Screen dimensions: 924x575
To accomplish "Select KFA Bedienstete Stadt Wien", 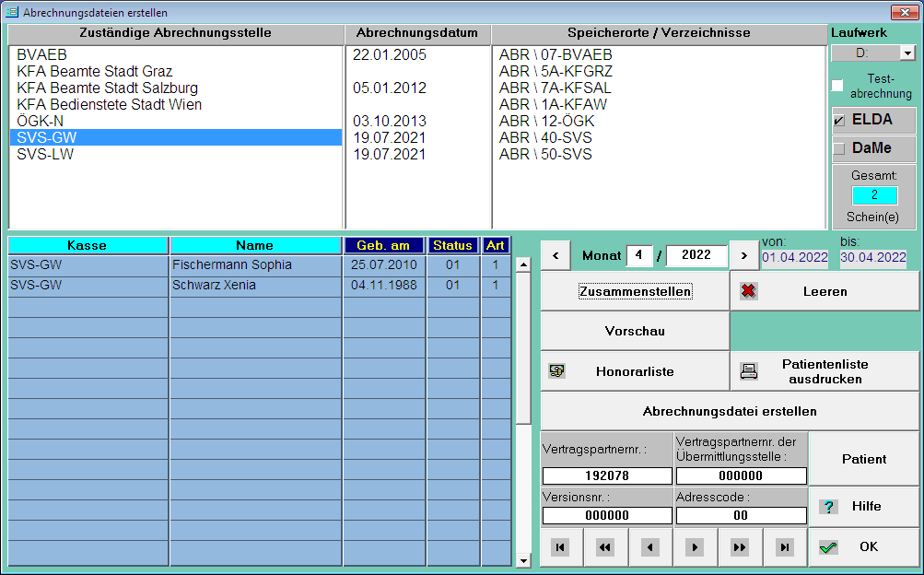I will [x=176, y=104].
